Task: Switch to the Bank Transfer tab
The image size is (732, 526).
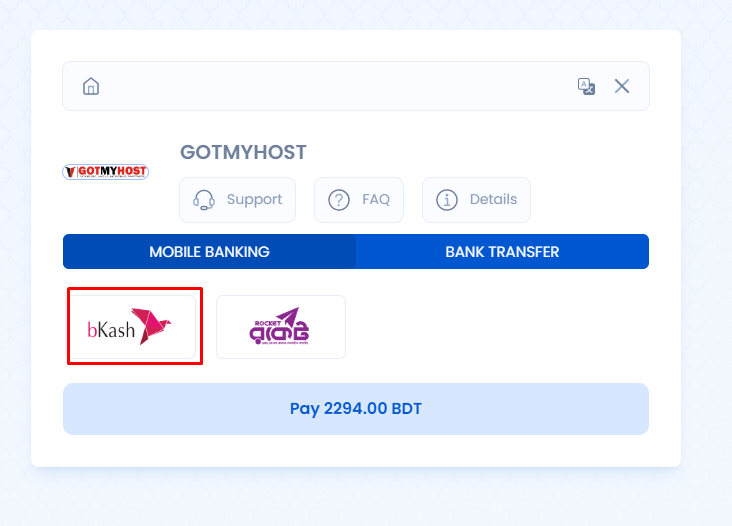Action: coord(502,252)
